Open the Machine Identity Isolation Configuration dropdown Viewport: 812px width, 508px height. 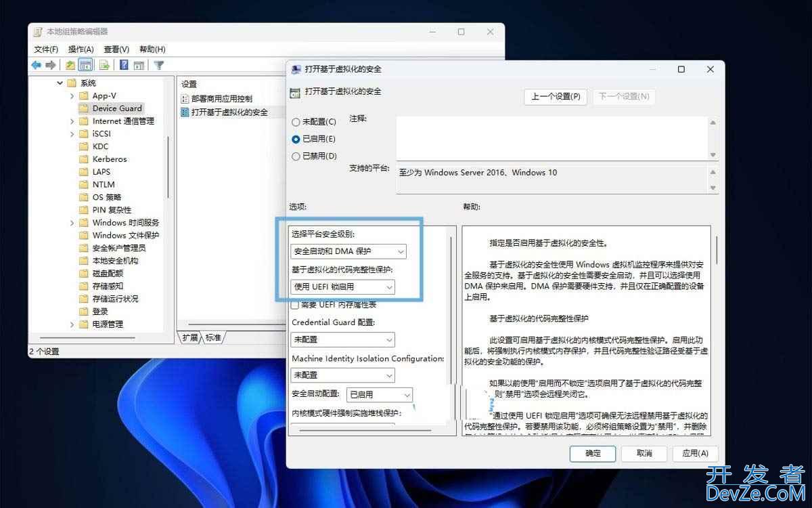[x=343, y=375]
